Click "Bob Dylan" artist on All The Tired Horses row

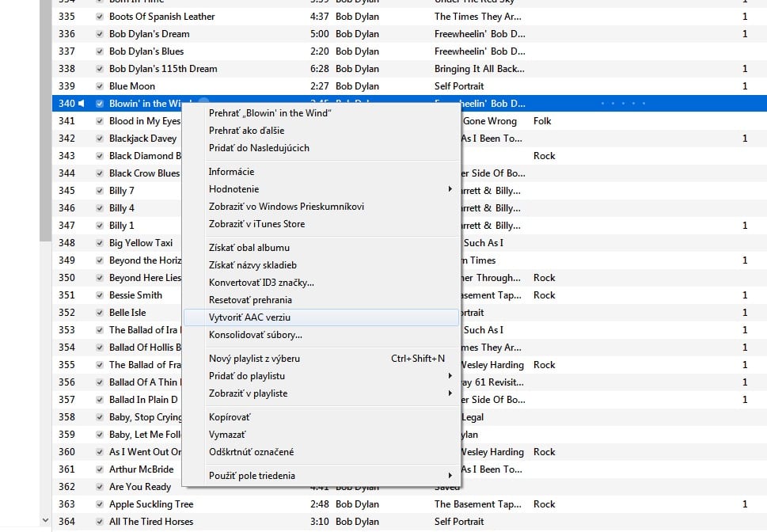pyautogui.click(x=357, y=522)
